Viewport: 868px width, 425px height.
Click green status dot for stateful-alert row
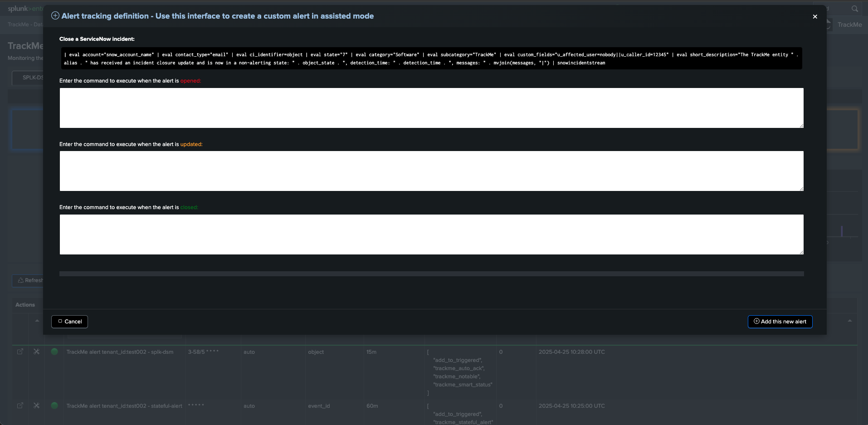click(54, 405)
